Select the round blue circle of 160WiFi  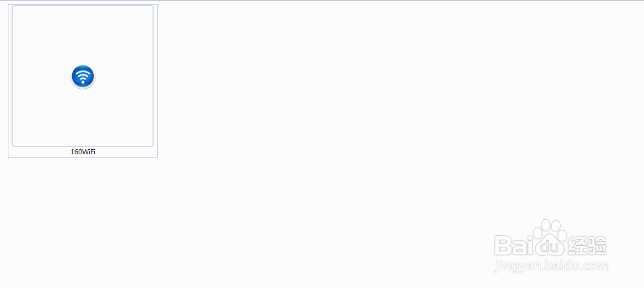(x=83, y=76)
